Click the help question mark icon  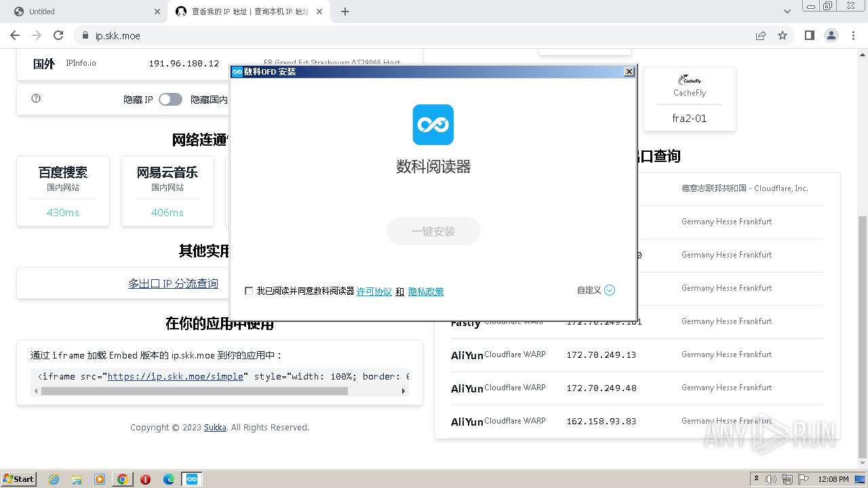[x=36, y=98]
